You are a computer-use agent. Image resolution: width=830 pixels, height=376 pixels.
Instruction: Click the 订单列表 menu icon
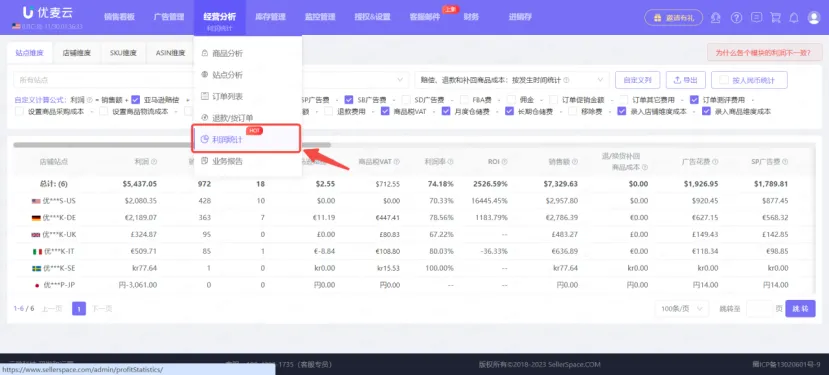205,96
